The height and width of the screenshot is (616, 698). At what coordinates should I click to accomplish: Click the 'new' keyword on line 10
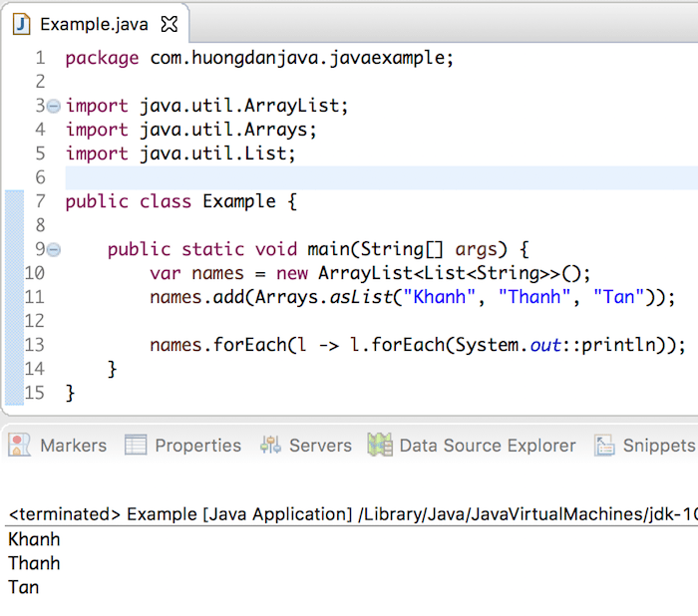(292, 274)
